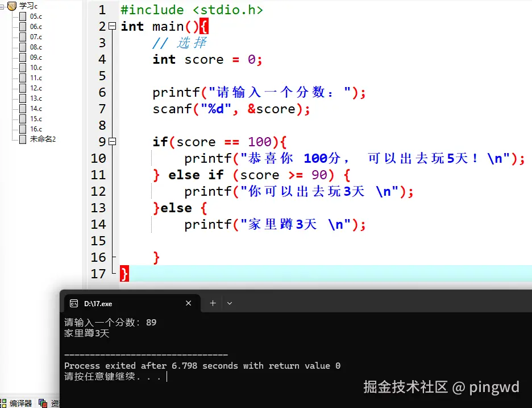
Task: Open file 09.c in project tree
Action: [36, 57]
